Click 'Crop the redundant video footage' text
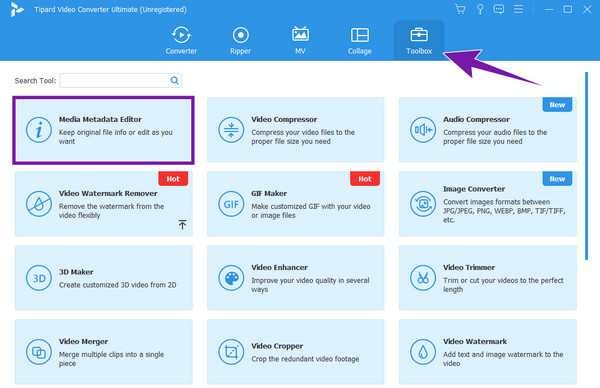 305,359
